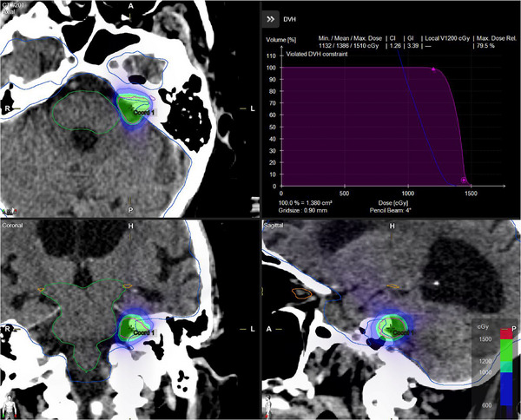
Task: Click the green band of the dose color scale
Action: (506, 351)
